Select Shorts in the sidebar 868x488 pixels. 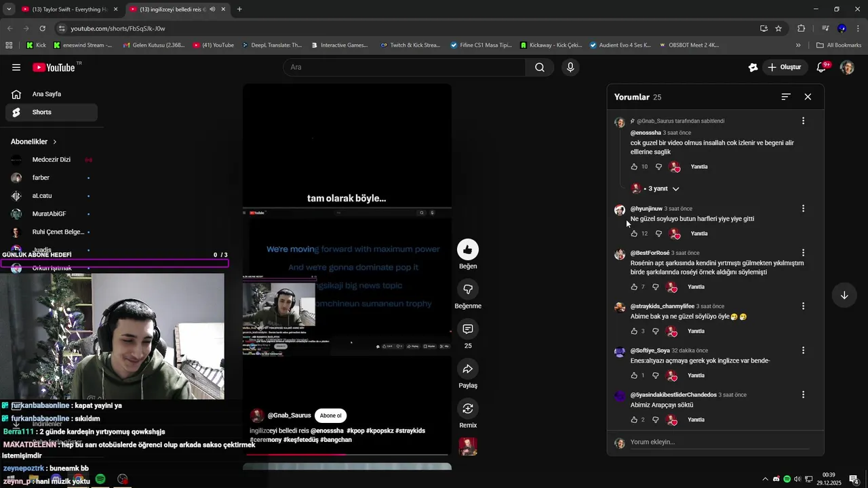click(52, 113)
